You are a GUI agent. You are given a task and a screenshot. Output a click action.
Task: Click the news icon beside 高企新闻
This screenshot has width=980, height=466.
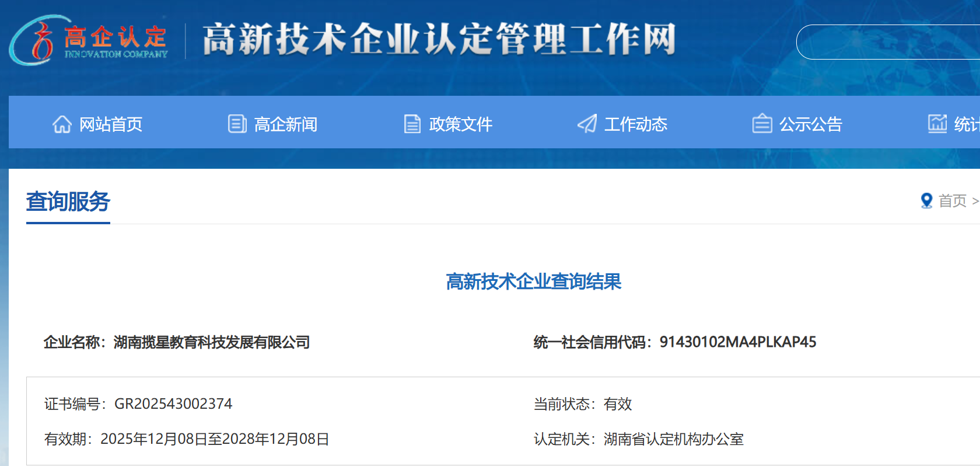tap(237, 124)
